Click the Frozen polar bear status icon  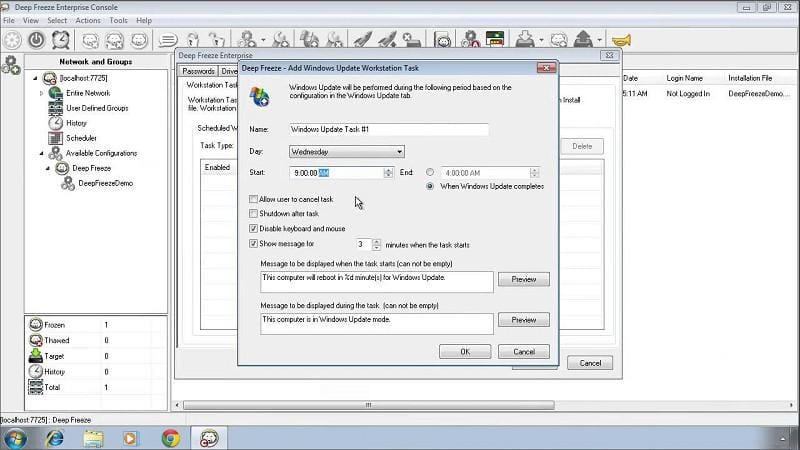pyautogui.click(x=36, y=325)
